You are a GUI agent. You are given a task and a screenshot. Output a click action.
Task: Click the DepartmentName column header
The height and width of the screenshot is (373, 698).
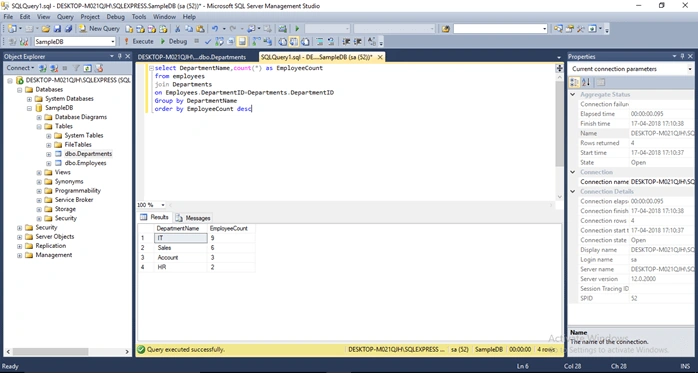point(180,228)
